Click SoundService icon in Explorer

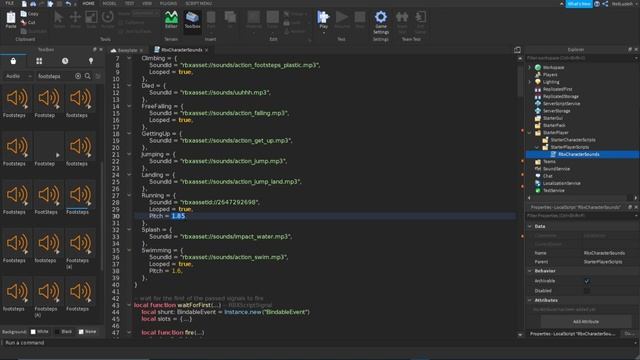click(x=538, y=169)
